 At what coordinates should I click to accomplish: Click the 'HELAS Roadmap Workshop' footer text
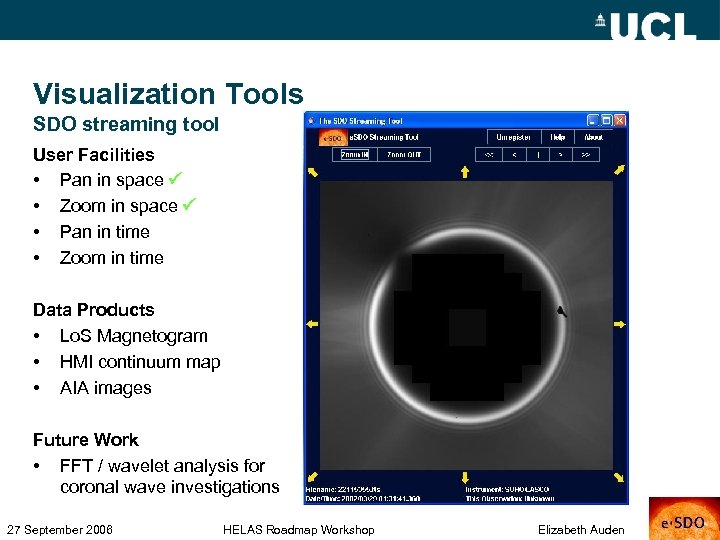point(298,530)
